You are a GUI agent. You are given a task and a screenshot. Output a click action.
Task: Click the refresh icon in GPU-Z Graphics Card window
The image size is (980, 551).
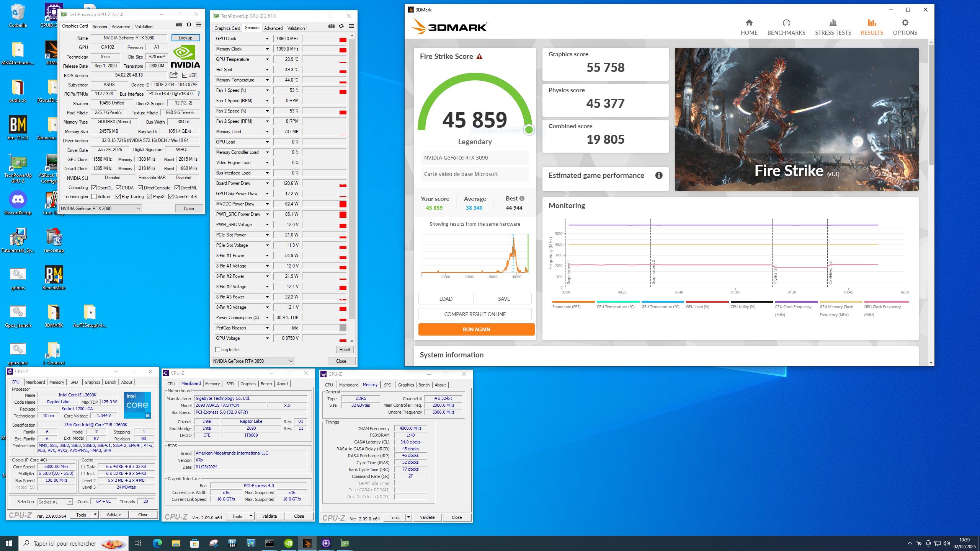click(189, 25)
